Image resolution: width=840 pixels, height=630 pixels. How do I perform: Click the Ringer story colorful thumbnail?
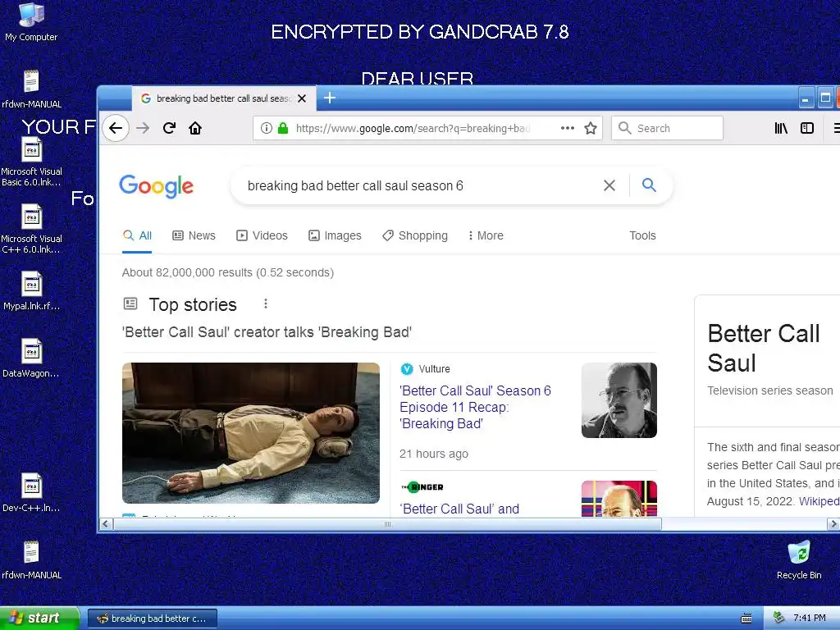coord(619,498)
